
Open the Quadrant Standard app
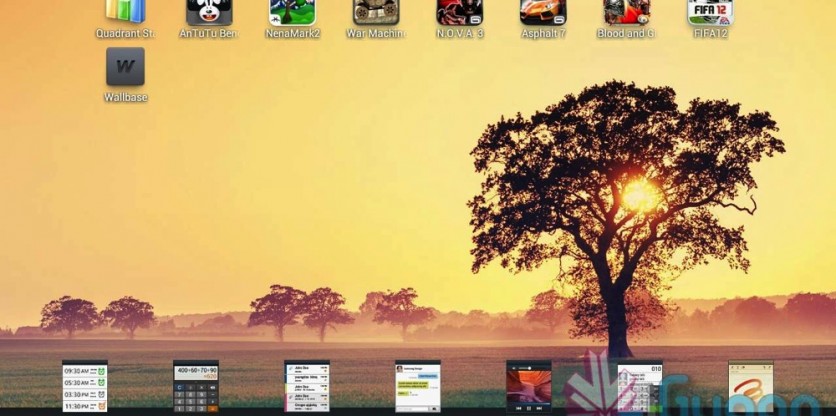[x=125, y=12]
